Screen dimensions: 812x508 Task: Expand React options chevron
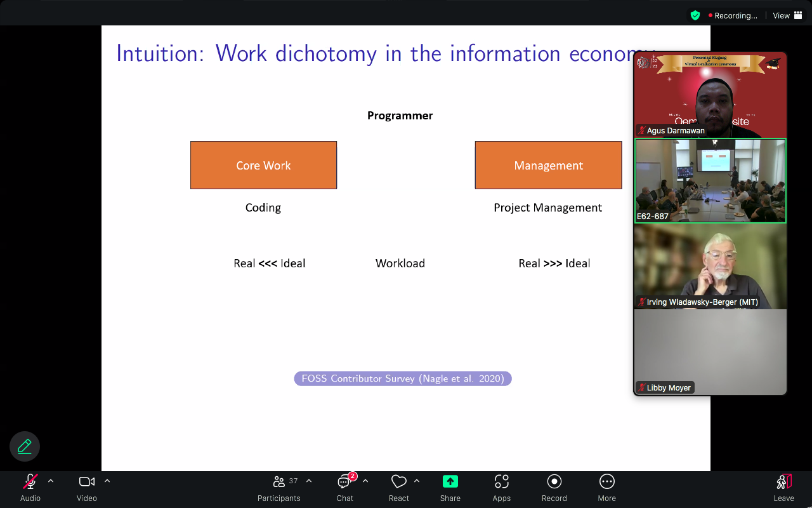pos(417,481)
